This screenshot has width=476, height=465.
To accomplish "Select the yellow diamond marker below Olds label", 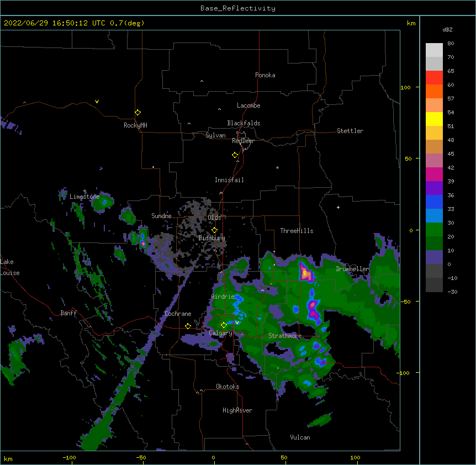I will [214, 230].
